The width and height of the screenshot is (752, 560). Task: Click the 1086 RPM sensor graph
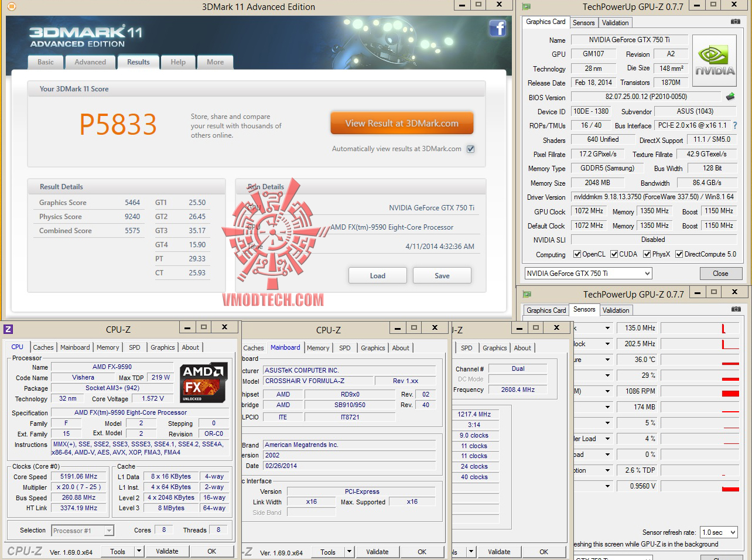(700, 391)
